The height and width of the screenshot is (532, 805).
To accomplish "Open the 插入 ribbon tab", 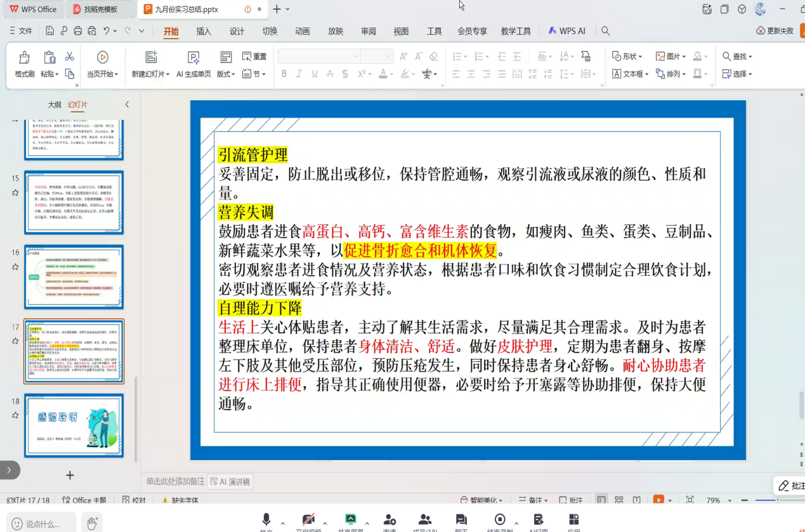I will pyautogui.click(x=204, y=31).
